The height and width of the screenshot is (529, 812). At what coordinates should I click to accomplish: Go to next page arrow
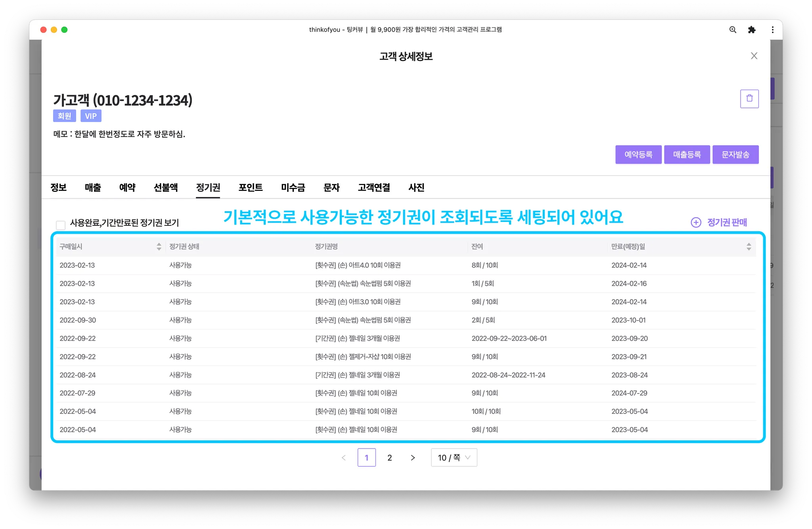412,458
